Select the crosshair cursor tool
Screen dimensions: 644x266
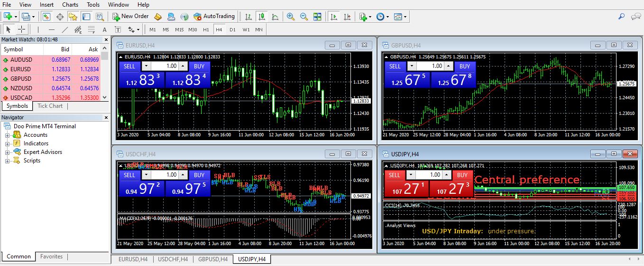pyautogui.click(x=21, y=29)
